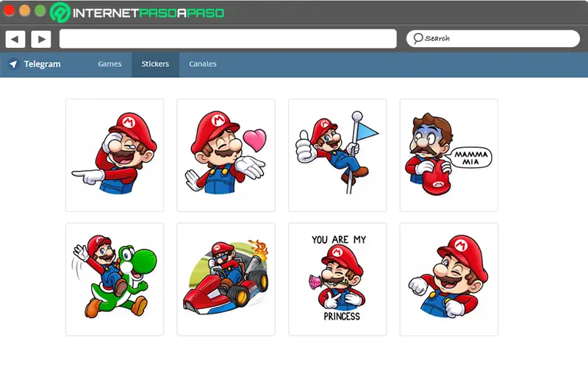Select the Mario on flagpole thumbs-up sticker
Viewport: 588px width, 368px height.
point(337,155)
